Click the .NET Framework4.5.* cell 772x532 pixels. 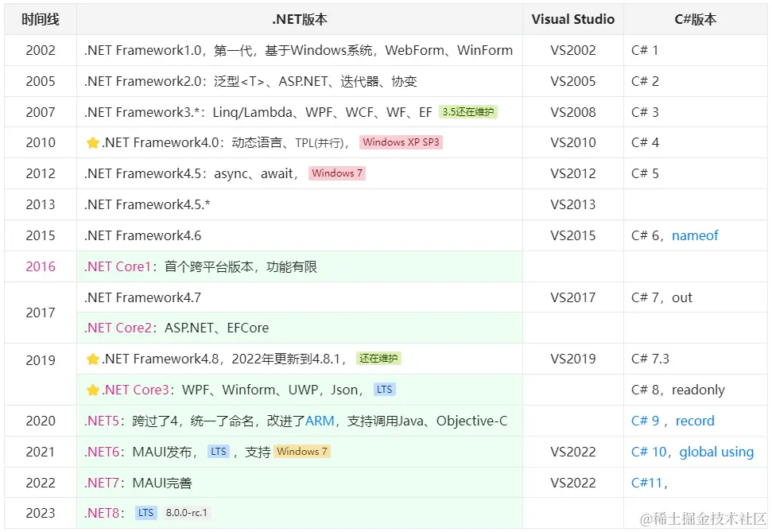point(300,204)
